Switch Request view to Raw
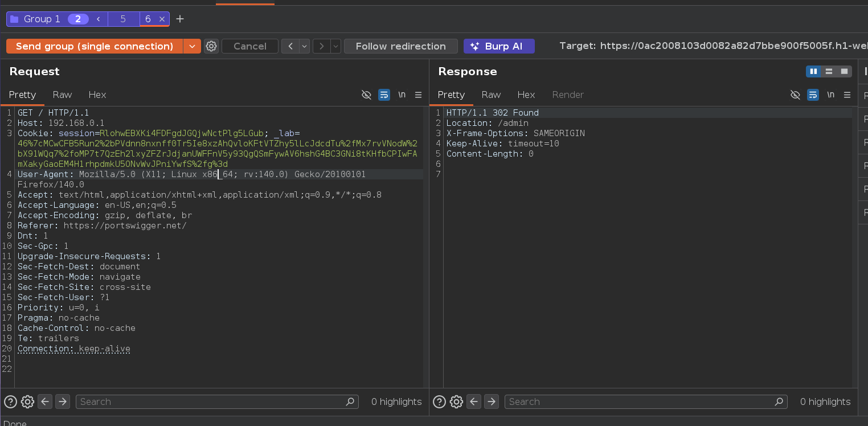Viewport: 868px width, 426px height. tap(63, 95)
